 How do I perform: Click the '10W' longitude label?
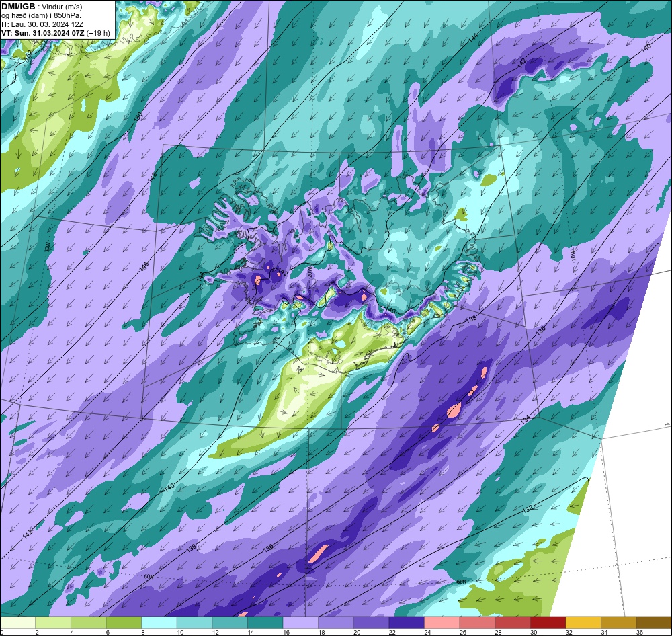pos(573,255)
